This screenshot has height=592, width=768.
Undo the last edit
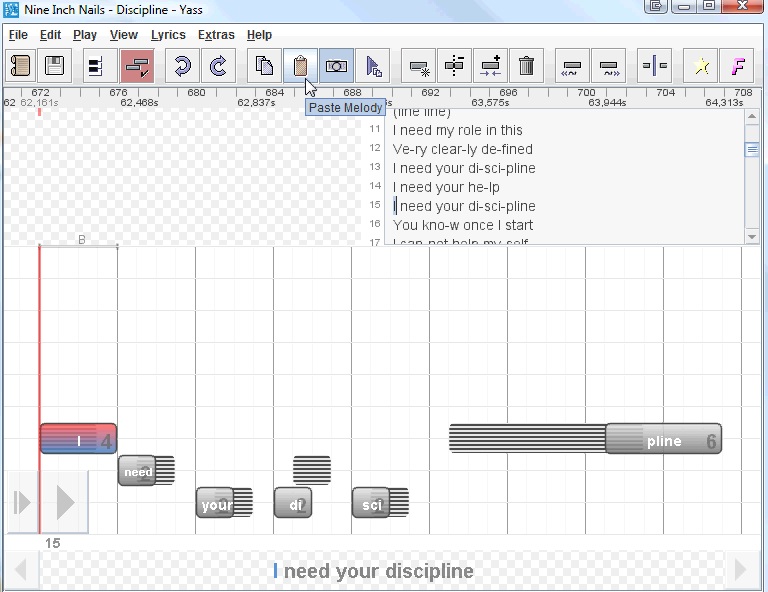point(182,66)
